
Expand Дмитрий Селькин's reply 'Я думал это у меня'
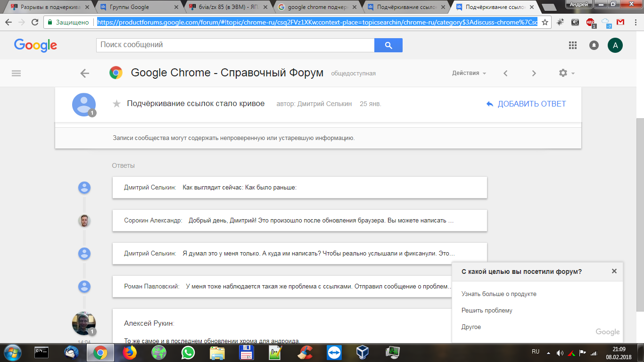coord(299,254)
